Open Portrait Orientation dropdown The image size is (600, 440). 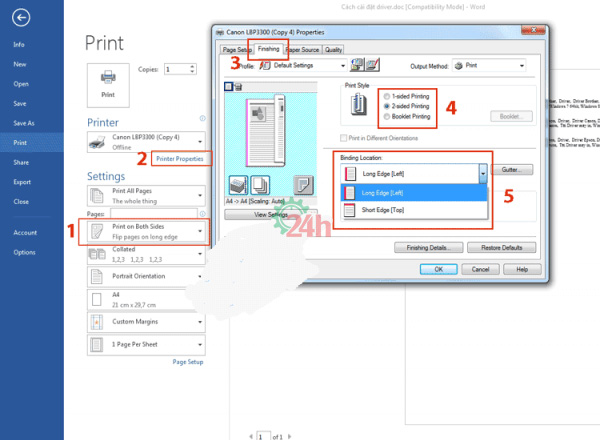pyautogui.click(x=146, y=276)
